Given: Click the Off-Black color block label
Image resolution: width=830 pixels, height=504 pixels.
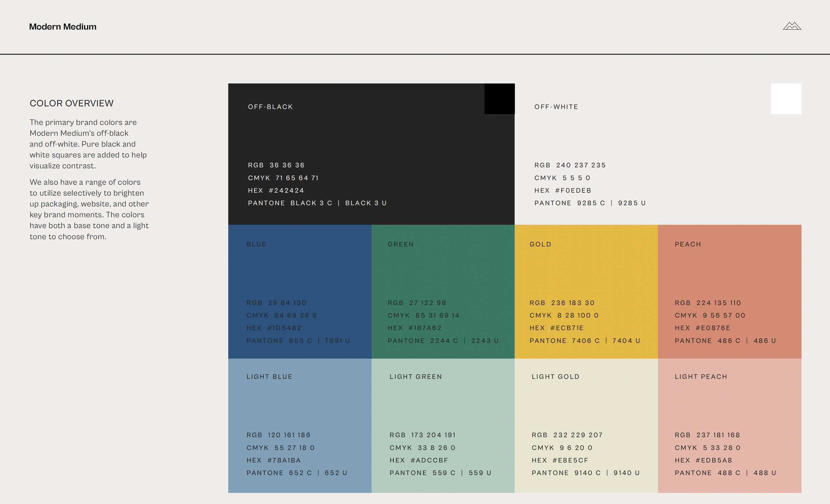Looking at the screenshot, I should 270,107.
